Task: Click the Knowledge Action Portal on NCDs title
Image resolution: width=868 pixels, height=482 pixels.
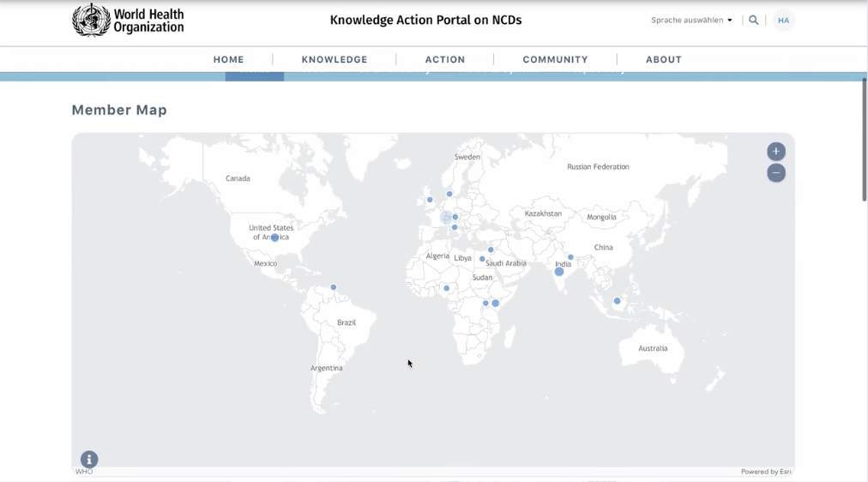Action: [x=425, y=20]
